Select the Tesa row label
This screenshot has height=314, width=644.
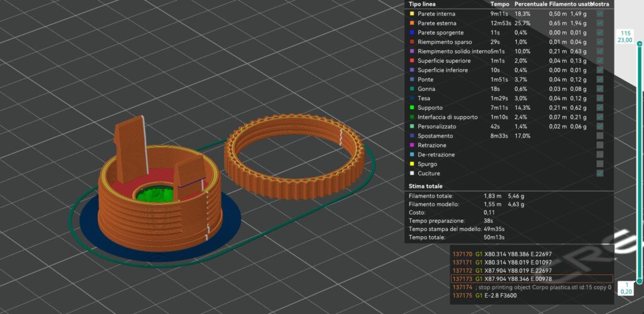coord(424,99)
